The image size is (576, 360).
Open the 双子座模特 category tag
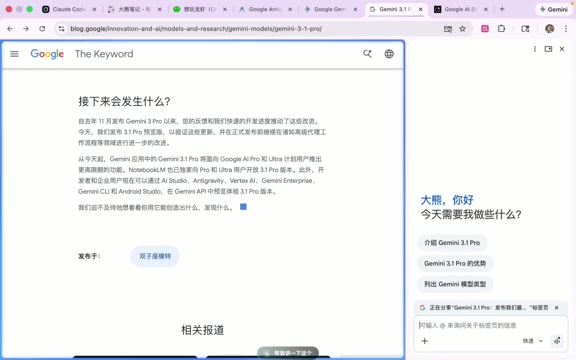[x=155, y=256]
